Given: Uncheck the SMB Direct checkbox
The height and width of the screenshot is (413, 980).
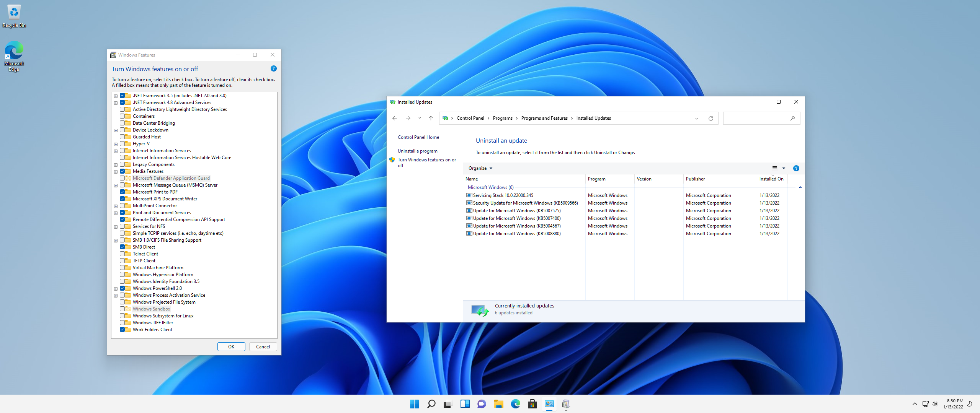Looking at the screenshot, I should pos(122,247).
